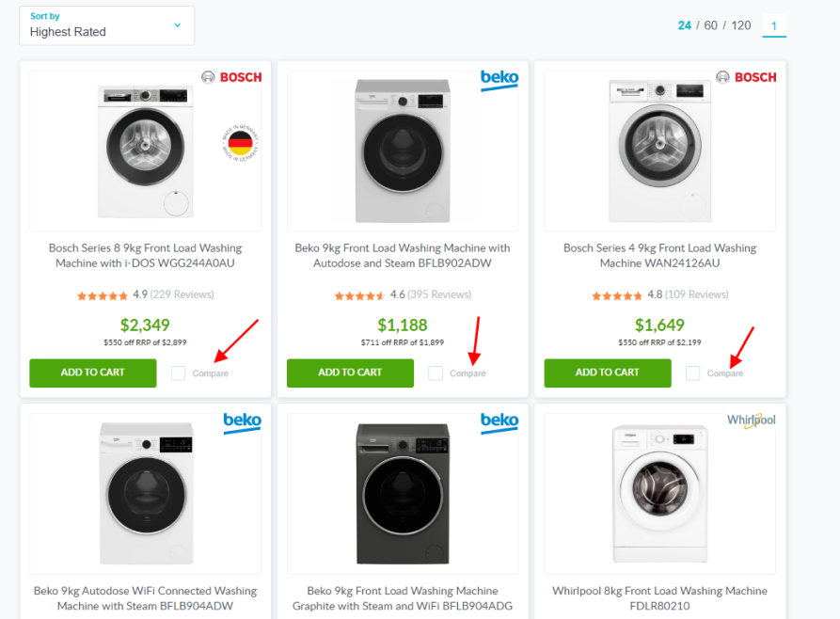The height and width of the screenshot is (619, 840).
Task: Click Bosch brand logo on Series 8 washer
Action: pos(231,77)
